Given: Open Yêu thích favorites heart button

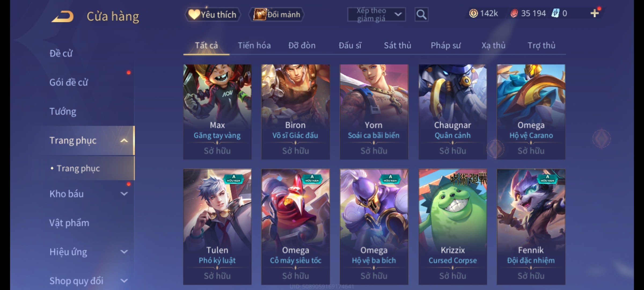Looking at the screenshot, I should [213, 15].
